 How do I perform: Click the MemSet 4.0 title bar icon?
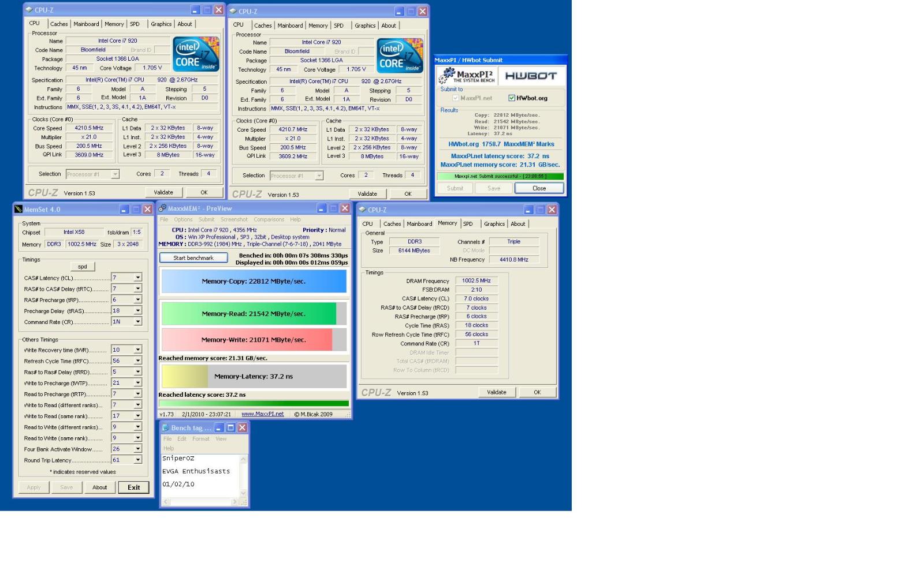pos(18,209)
